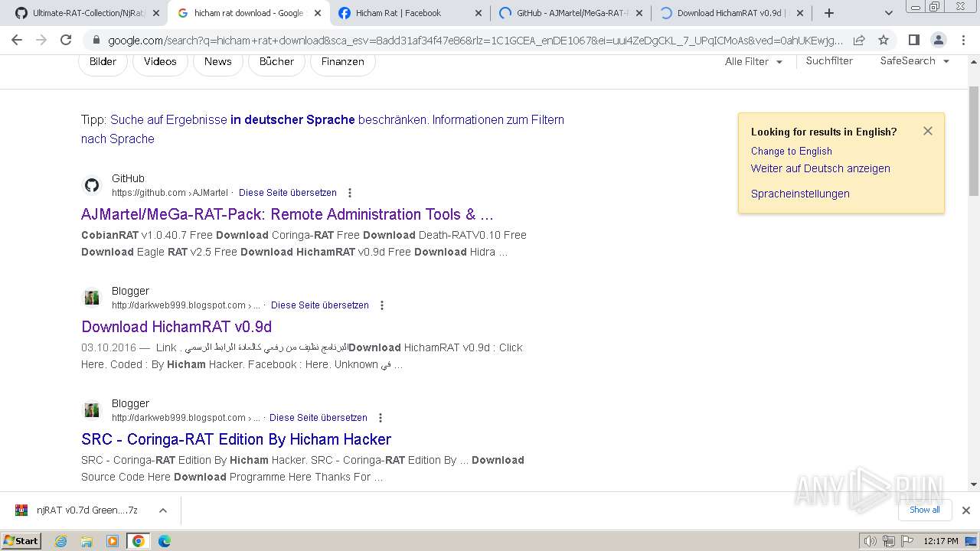Expand the Alle Filter dropdown
The width and height of the screenshot is (980, 551).
[753, 61]
